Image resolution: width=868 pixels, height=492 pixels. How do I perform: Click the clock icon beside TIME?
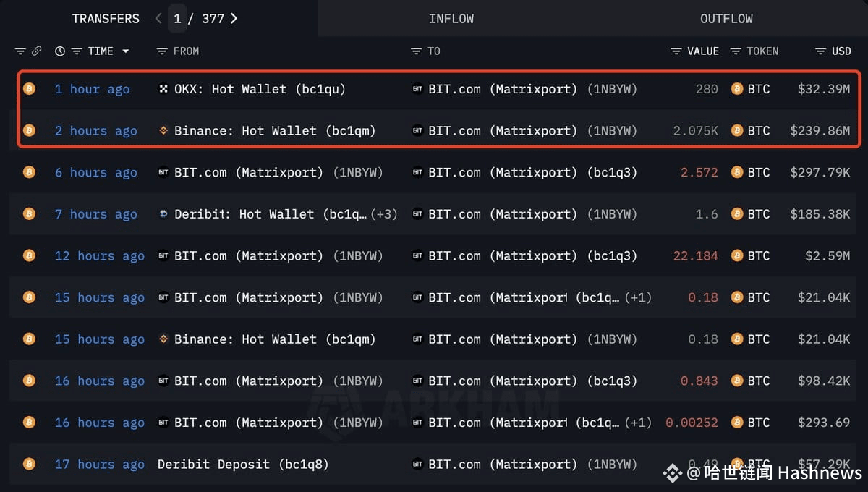(60, 51)
